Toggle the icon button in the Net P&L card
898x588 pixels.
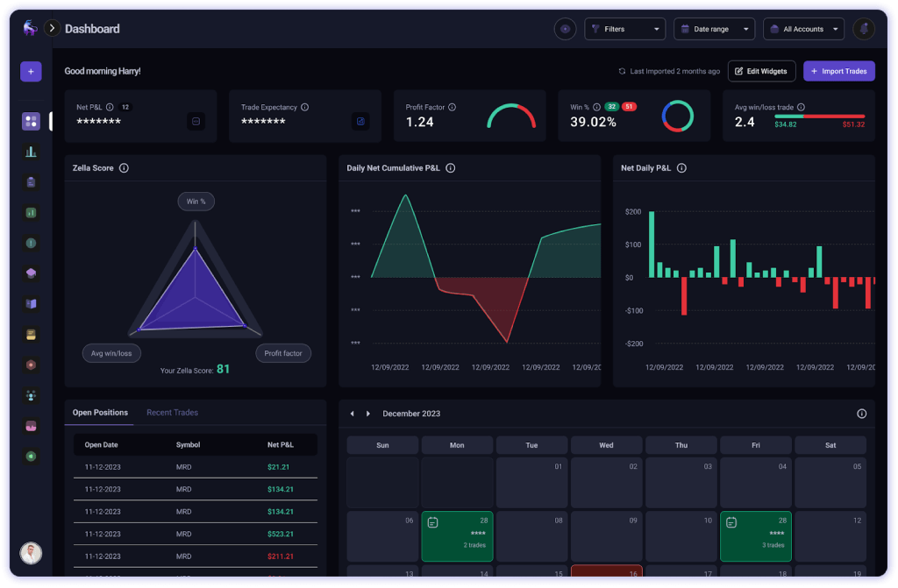196,122
